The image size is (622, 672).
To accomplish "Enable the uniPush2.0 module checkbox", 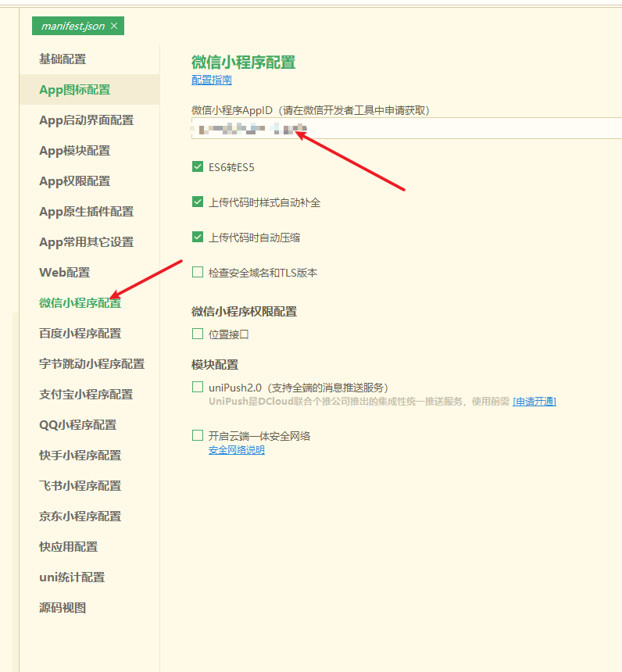I will 198,387.
